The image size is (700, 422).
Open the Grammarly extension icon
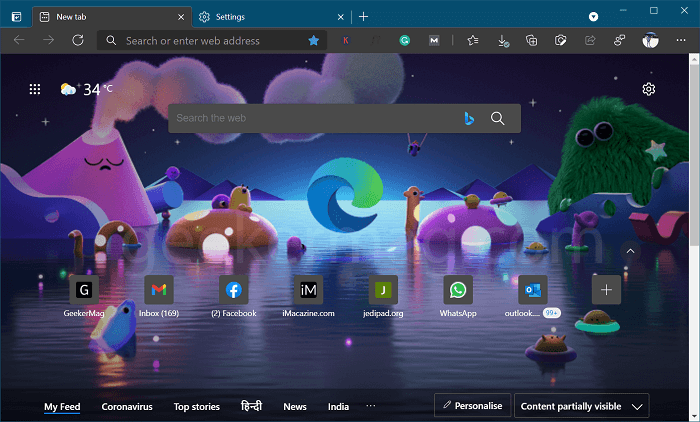tap(405, 41)
